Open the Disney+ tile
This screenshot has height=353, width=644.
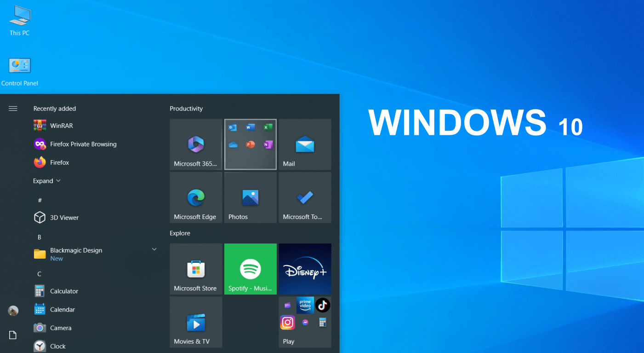click(x=305, y=269)
